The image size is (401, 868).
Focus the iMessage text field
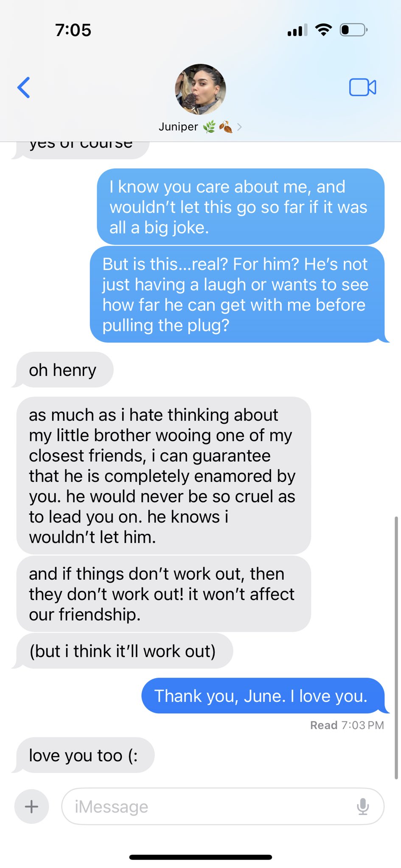coord(223,806)
